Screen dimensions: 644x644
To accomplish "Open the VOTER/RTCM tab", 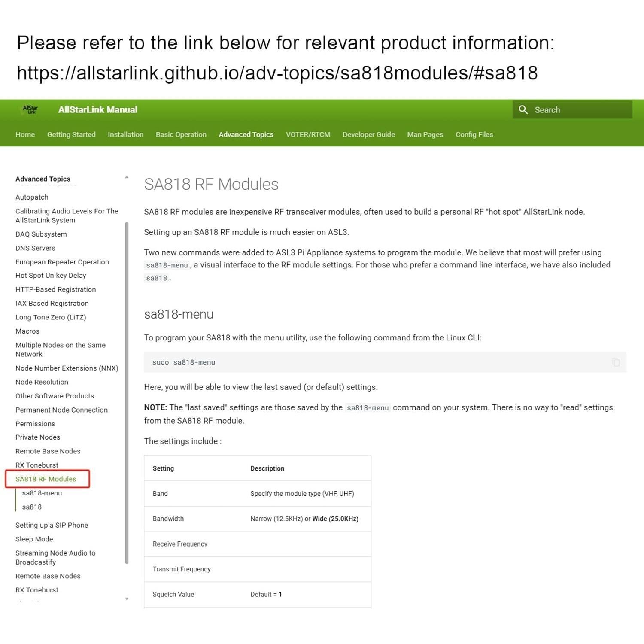I will click(x=308, y=134).
